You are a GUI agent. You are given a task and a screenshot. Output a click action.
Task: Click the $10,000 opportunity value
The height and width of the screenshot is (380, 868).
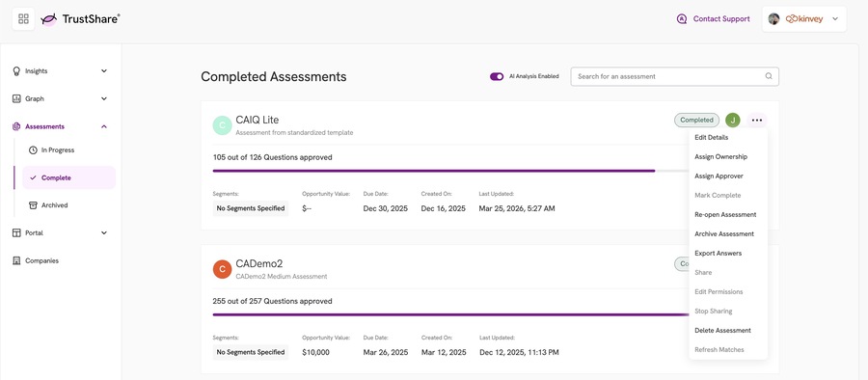coord(315,352)
